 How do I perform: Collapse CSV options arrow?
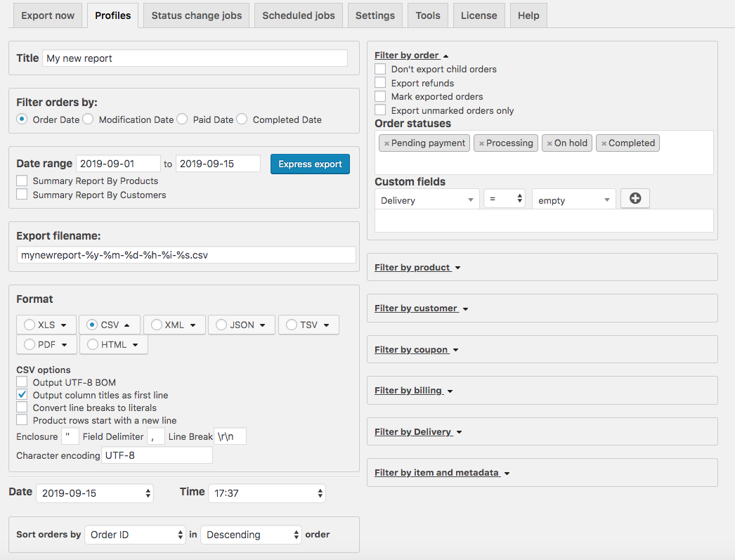pos(127,325)
